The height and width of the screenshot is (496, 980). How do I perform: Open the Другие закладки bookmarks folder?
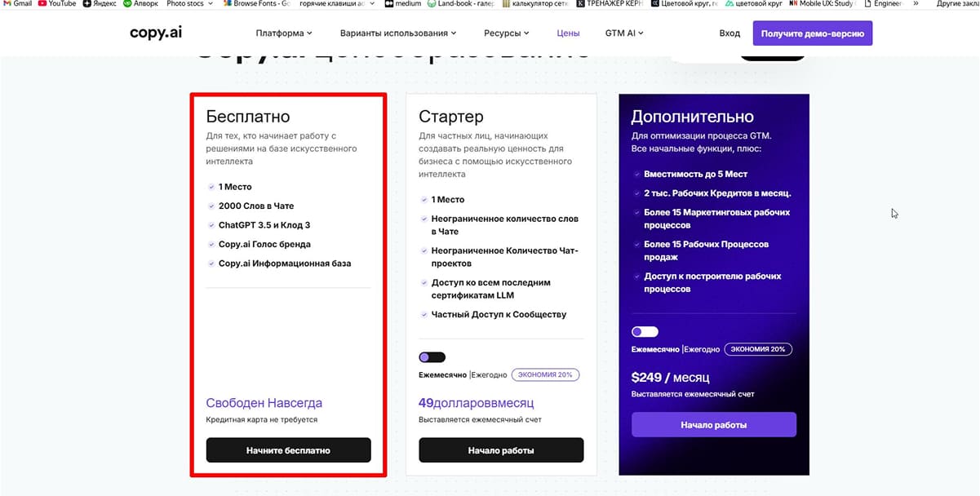pos(958,4)
